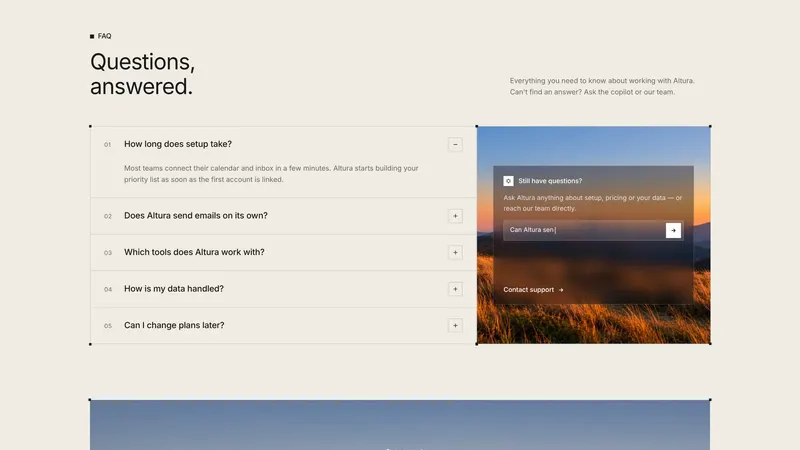Click the "Still have questions?" heading
This screenshot has width=800, height=450.
(x=550, y=181)
